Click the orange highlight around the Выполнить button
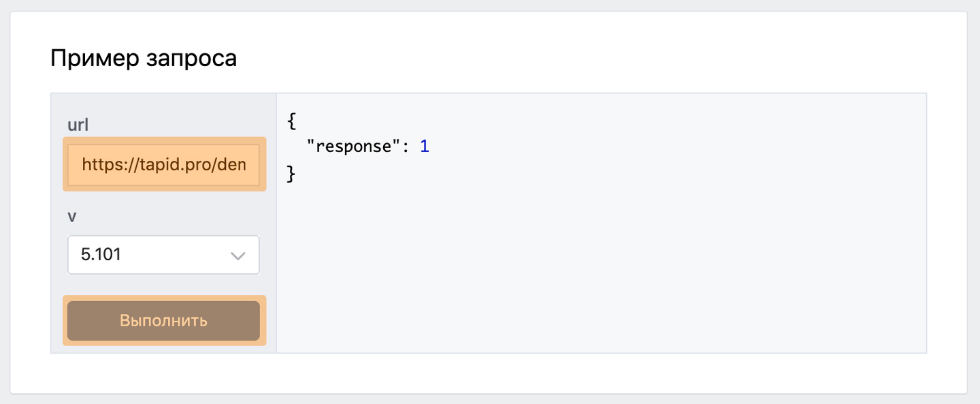980x404 pixels. [163, 298]
